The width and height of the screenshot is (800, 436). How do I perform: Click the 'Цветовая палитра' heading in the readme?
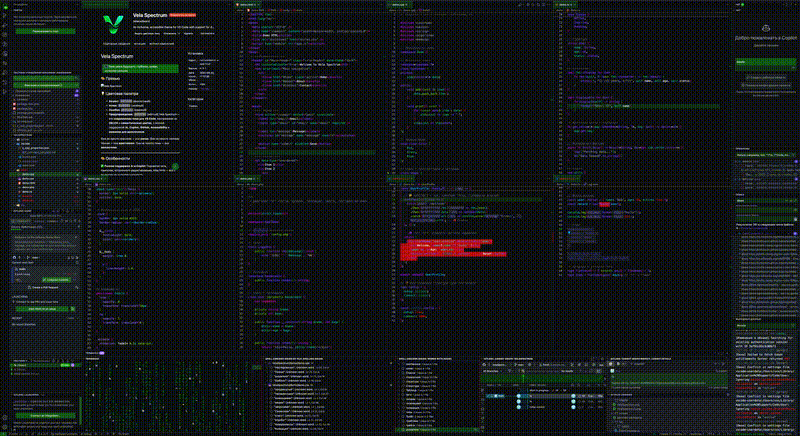(120, 94)
